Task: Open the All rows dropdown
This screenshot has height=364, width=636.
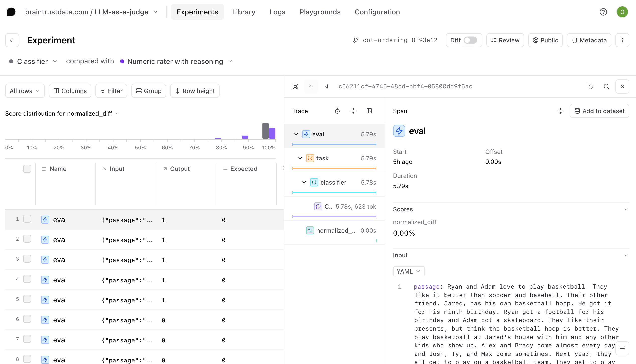Action: 25,91
